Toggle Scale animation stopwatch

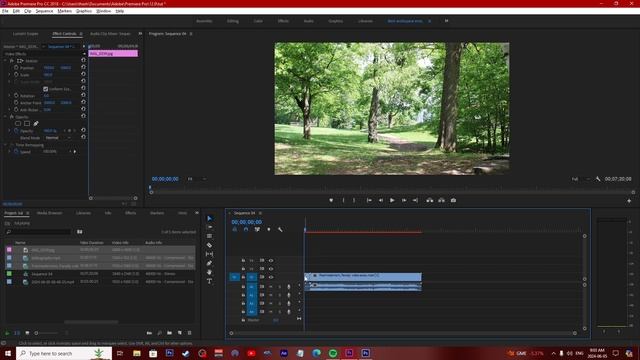[x=16, y=75]
